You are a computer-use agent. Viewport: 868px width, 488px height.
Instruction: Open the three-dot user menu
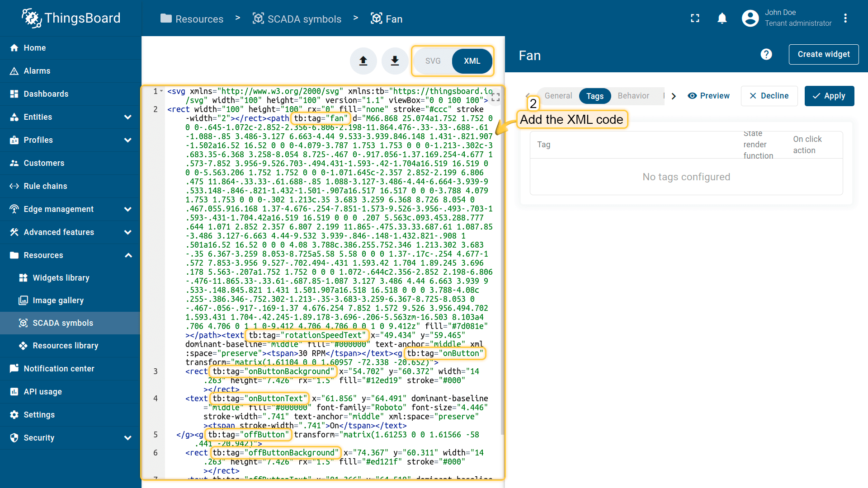click(845, 19)
